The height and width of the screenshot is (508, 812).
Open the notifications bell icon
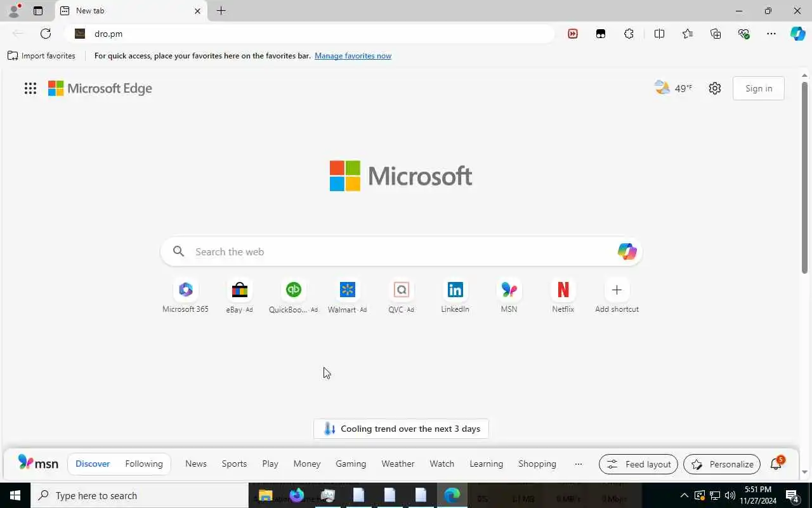point(776,464)
